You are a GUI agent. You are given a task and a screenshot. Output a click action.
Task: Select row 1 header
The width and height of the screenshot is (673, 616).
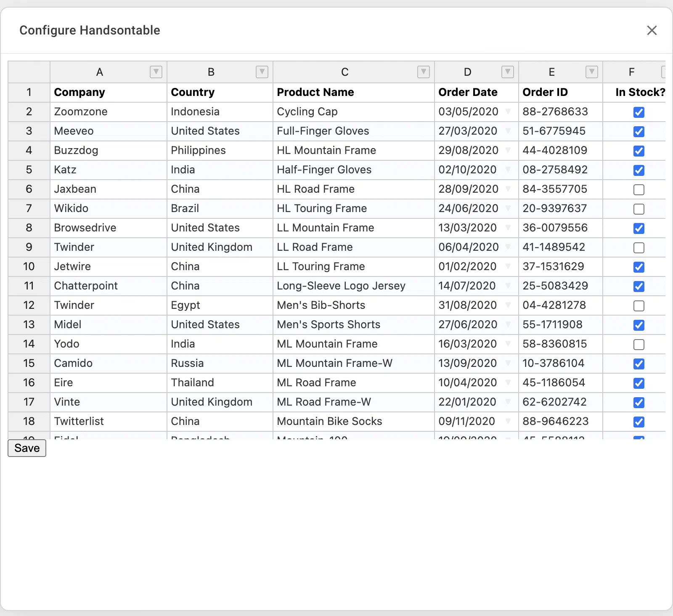pos(29,92)
